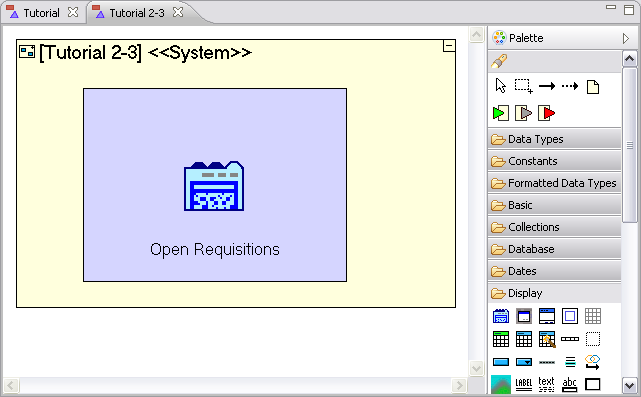The image size is (641, 397).
Task: Expand the Collections palette drawer
Action: (554, 227)
